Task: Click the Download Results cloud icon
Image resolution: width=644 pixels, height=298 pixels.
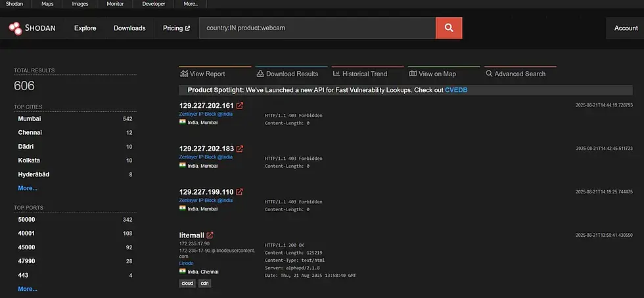Action: click(260, 74)
